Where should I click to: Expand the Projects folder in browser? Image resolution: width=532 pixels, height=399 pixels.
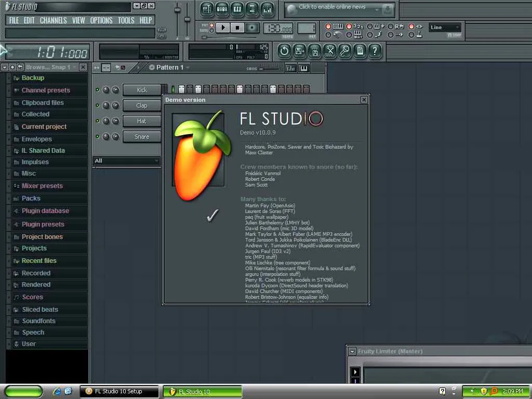click(x=48, y=248)
